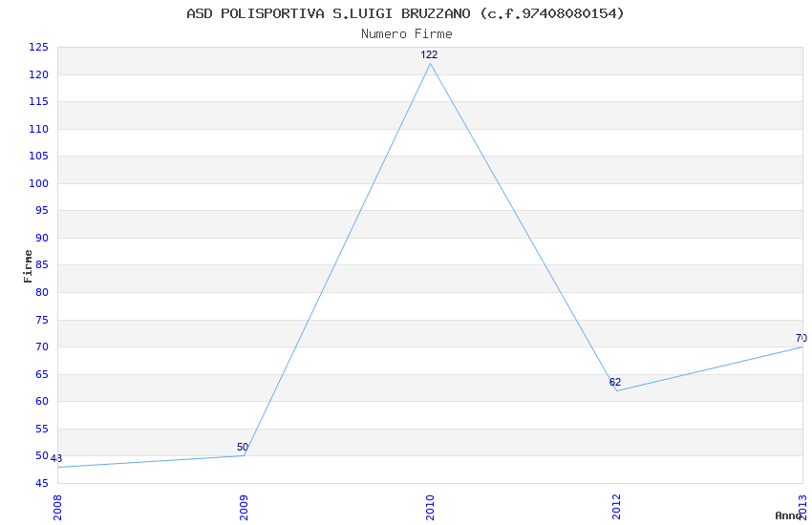Click the x-axis year 2009
The height and width of the screenshot is (525, 812).
click(244, 508)
